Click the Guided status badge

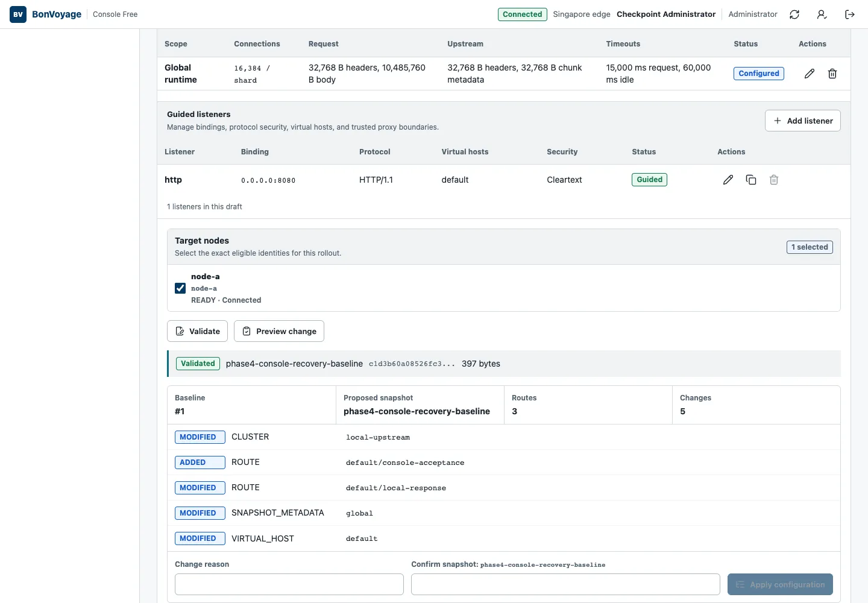click(649, 180)
